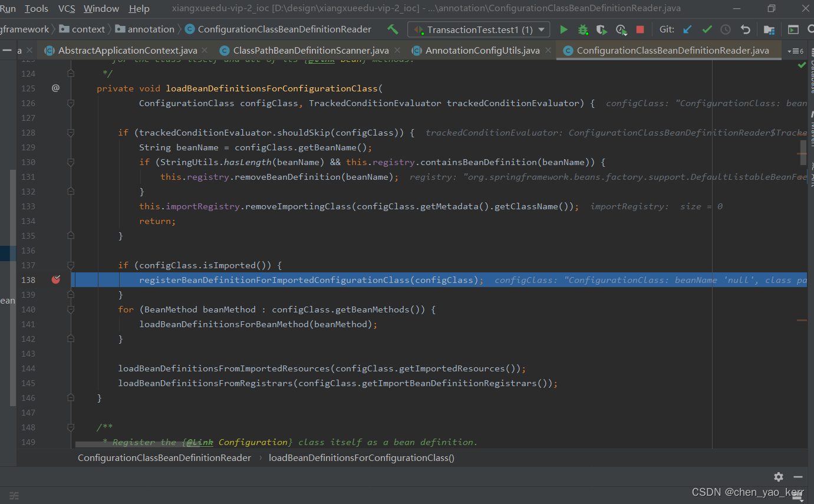Revert changes with the Git rollback arrow
The height and width of the screenshot is (504, 814).
pos(746,29)
